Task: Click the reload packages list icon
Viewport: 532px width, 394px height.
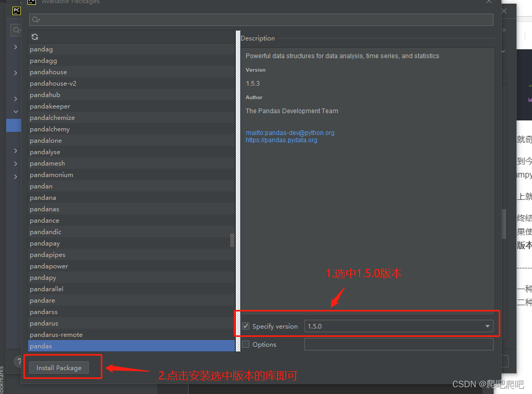Action: (35, 37)
